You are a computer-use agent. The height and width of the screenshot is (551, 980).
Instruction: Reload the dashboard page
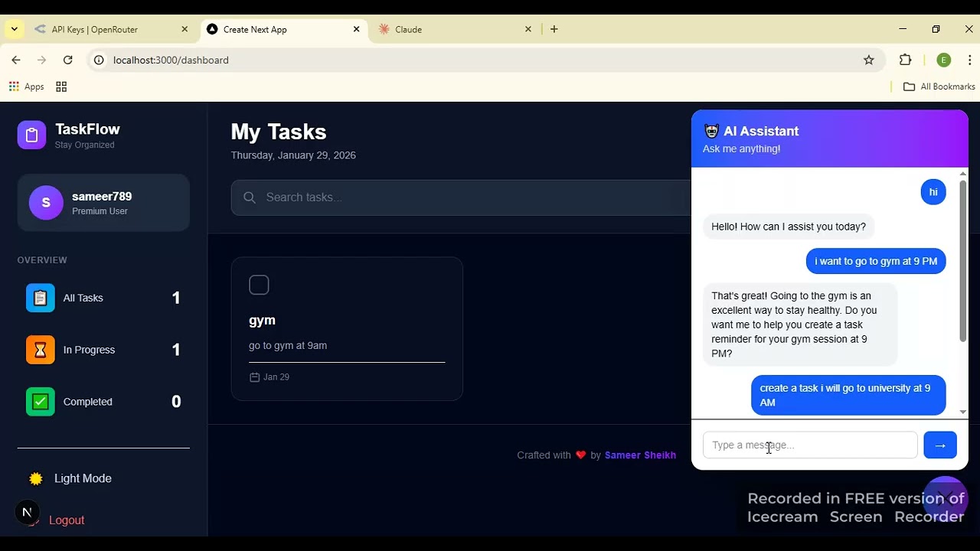point(68,60)
